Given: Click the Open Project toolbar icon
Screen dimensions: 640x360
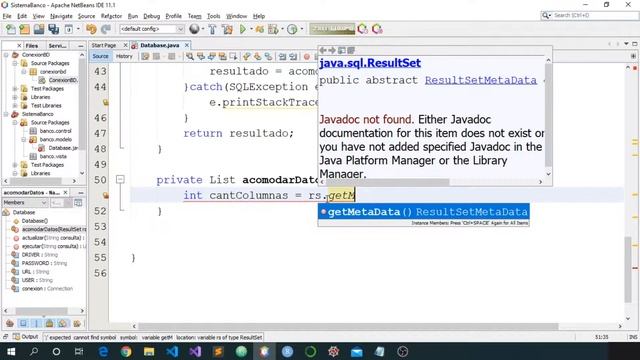Looking at the screenshot, I should pos(39,29).
